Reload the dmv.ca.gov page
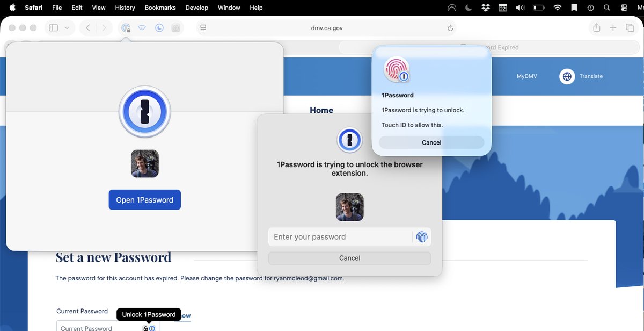Viewport: 644px width, 331px height. 450,28
